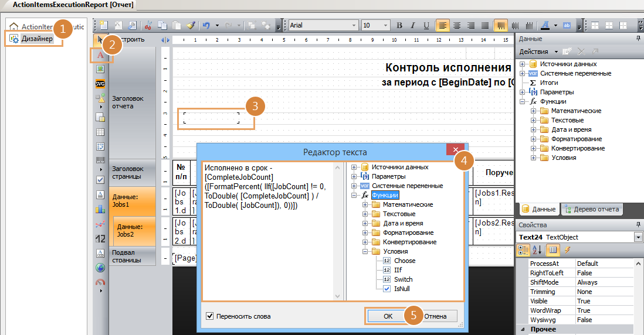
Task: Select the CheckBox object tool in toolbox
Action: 100,179
